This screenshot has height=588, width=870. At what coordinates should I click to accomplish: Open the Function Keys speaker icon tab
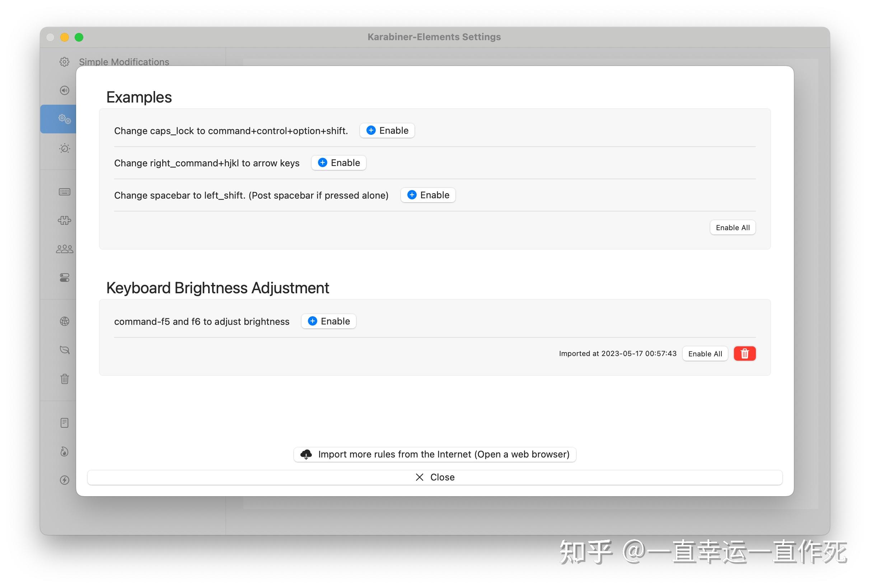click(x=64, y=90)
